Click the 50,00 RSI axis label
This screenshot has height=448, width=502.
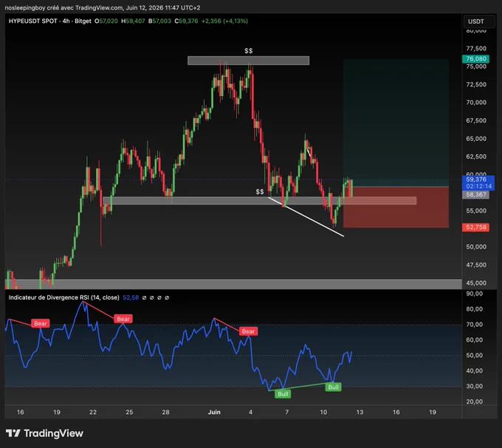[474, 355]
